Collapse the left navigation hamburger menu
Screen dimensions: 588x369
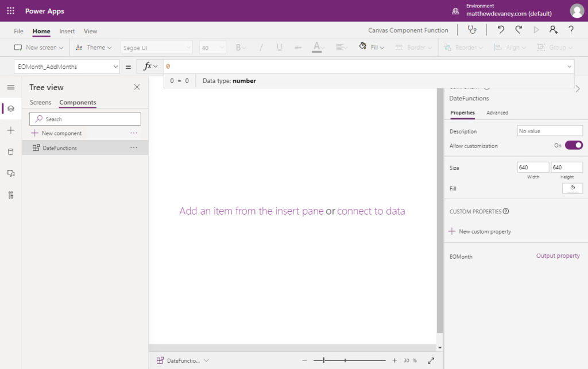pyautogui.click(x=11, y=87)
